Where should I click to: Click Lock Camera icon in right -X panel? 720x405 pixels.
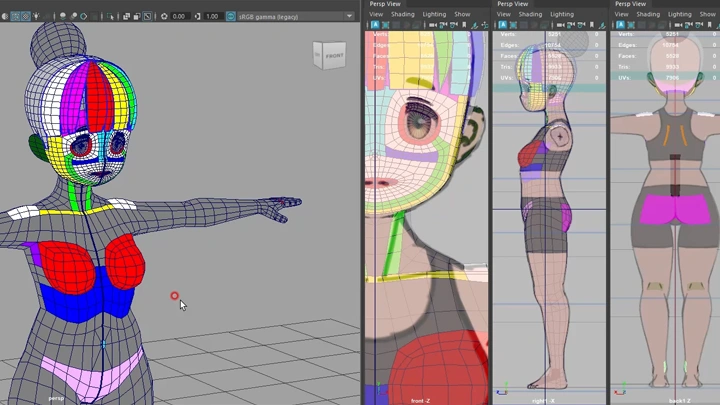[x=571, y=25]
